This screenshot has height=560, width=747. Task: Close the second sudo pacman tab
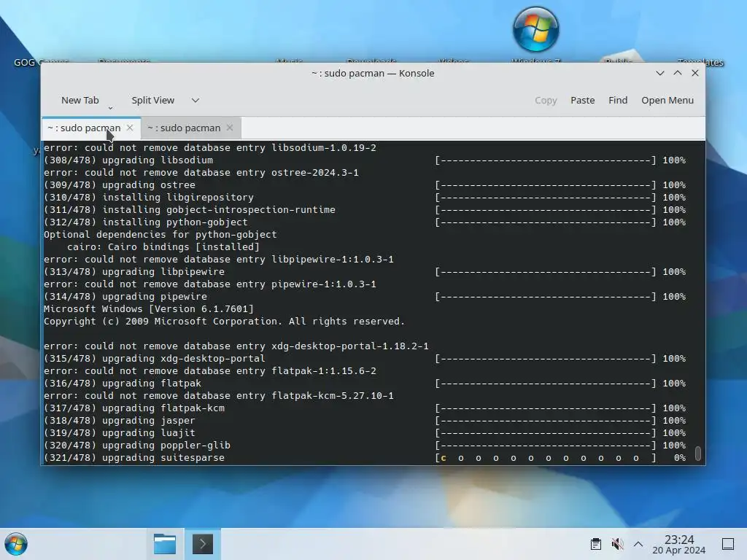coord(230,128)
